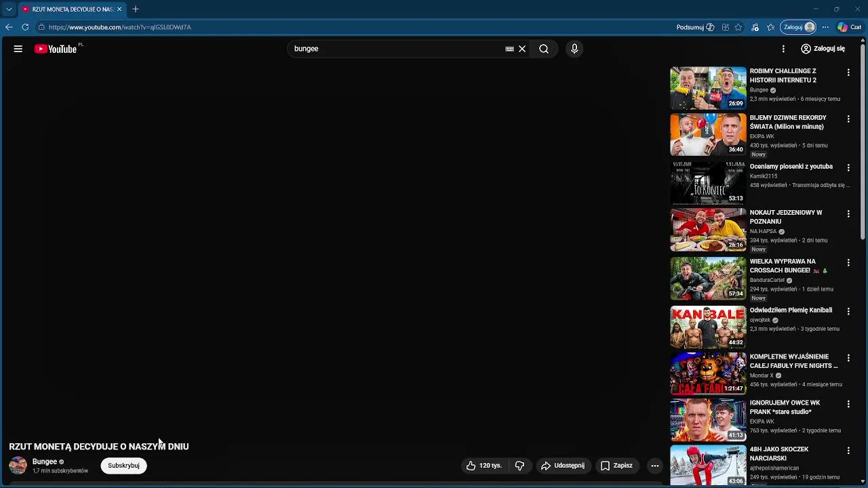The width and height of the screenshot is (868, 488).
Task: Click Podsumuj summarize button in address bar
Action: (695, 27)
